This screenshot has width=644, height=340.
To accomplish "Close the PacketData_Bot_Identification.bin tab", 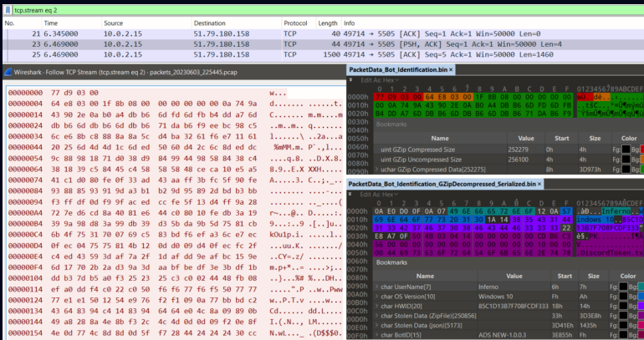I will click(451, 69).
